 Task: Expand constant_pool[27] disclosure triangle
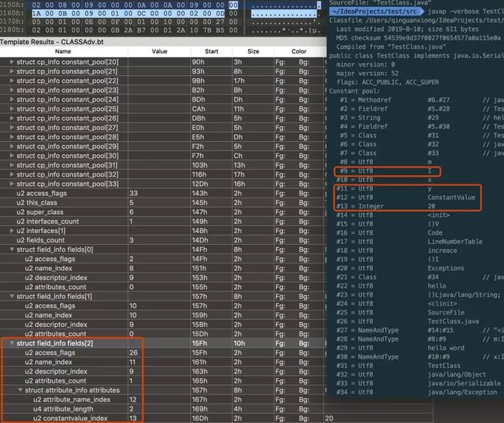(x=12, y=128)
